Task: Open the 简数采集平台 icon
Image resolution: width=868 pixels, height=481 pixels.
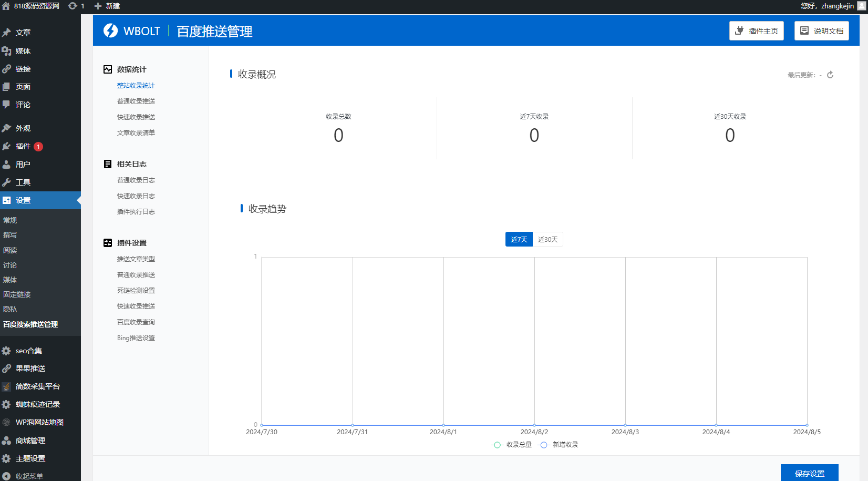Action: click(6, 386)
